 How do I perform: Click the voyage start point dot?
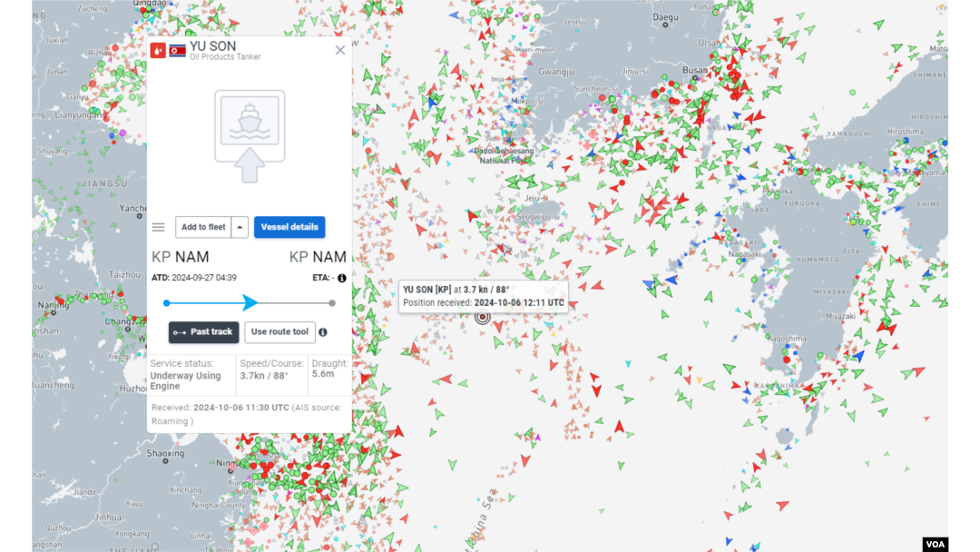167,303
